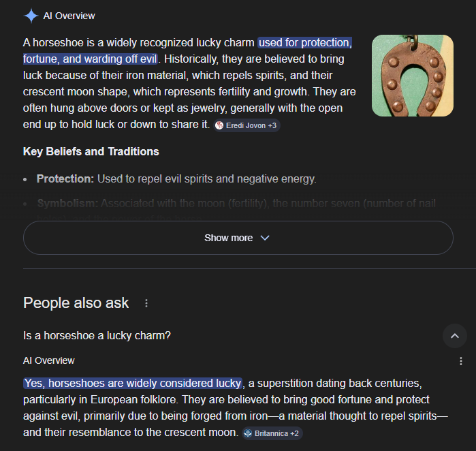This screenshot has height=451, width=476.
Task: Click highlighted 'used for protection' text
Action: 305,43
